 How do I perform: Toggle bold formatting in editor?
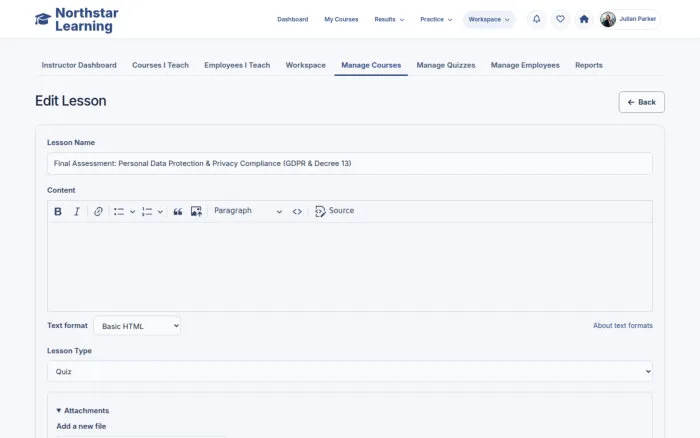click(x=58, y=211)
